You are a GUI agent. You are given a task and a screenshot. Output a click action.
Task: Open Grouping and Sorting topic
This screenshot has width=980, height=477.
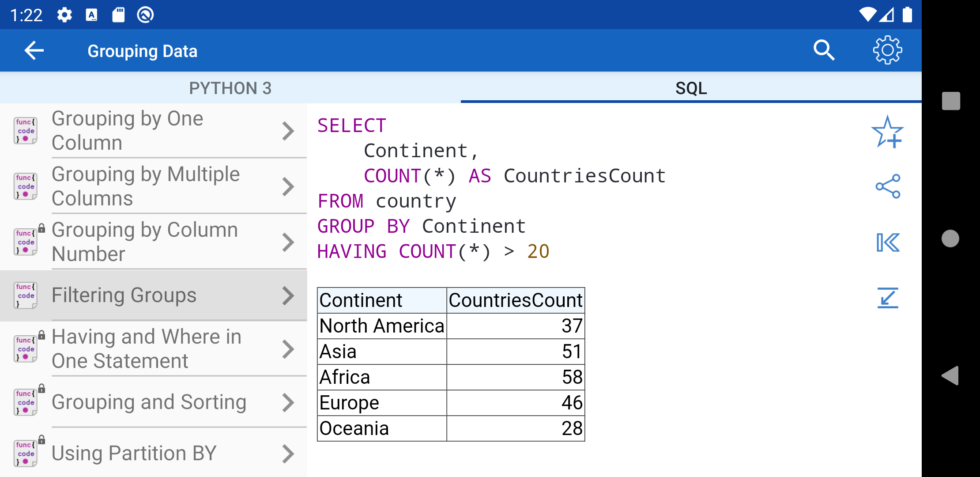coord(154,402)
